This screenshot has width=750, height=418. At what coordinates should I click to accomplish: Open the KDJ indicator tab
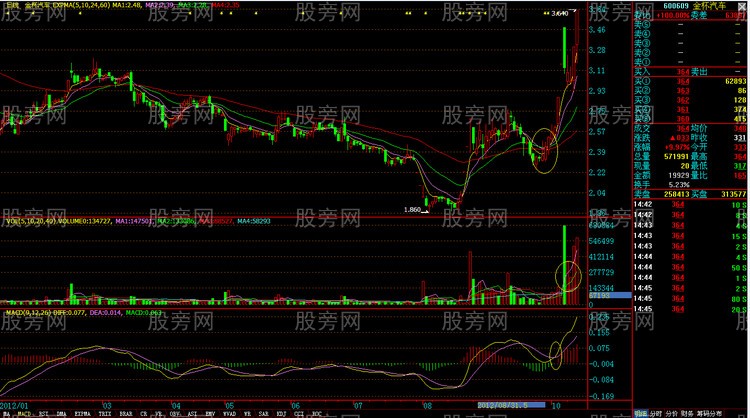pos(281,414)
